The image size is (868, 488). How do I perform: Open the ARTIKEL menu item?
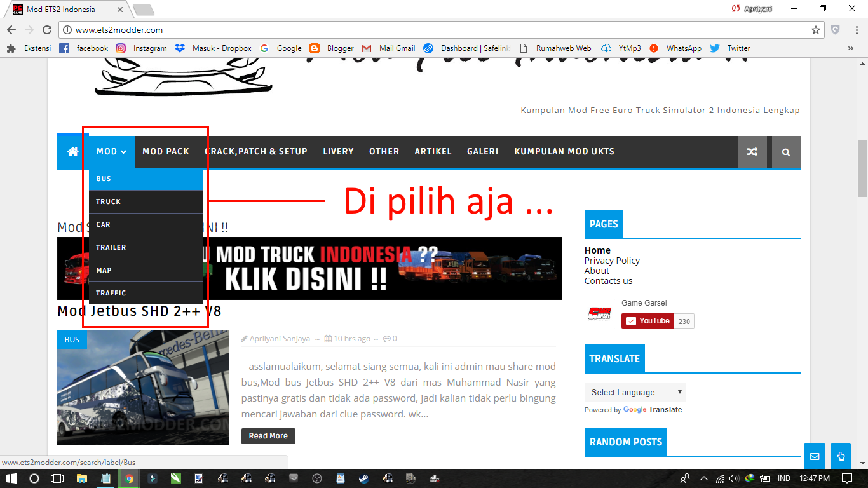[x=433, y=152]
